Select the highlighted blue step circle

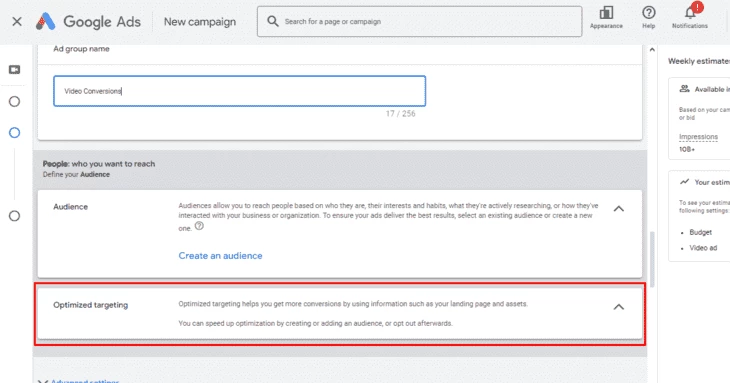[x=14, y=133]
